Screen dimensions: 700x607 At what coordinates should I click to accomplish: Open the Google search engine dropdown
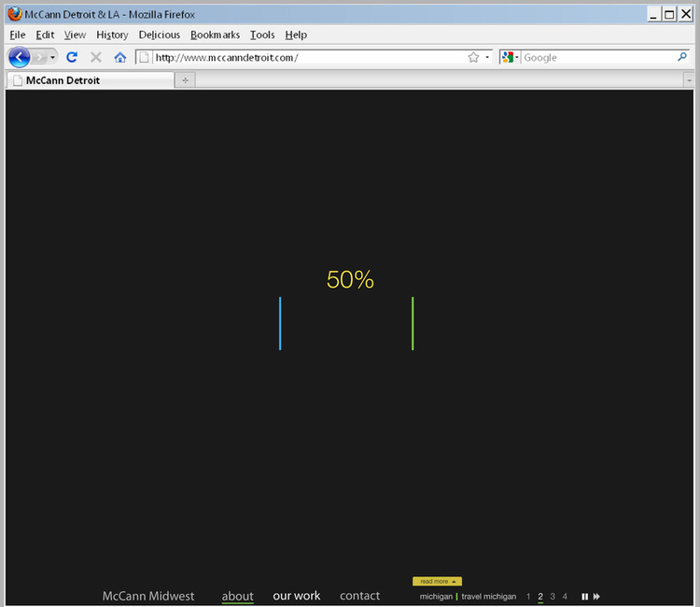click(x=511, y=58)
